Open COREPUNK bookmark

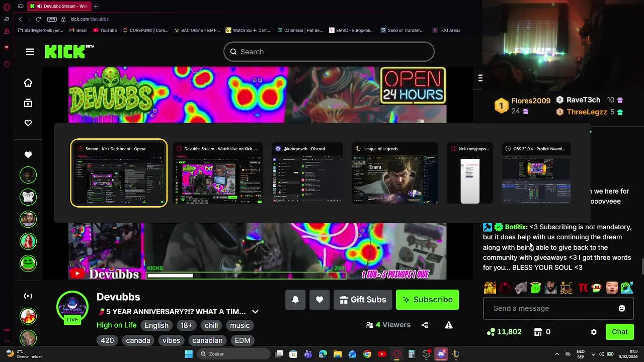click(145, 30)
